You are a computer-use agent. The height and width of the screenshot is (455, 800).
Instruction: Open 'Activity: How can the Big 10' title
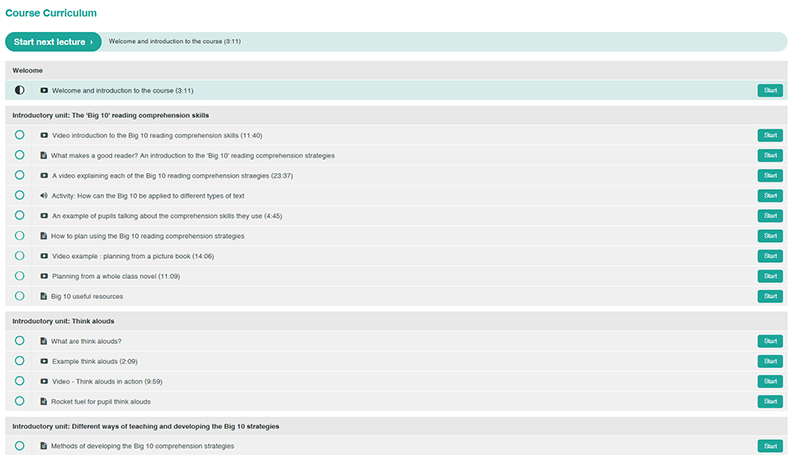pos(148,196)
